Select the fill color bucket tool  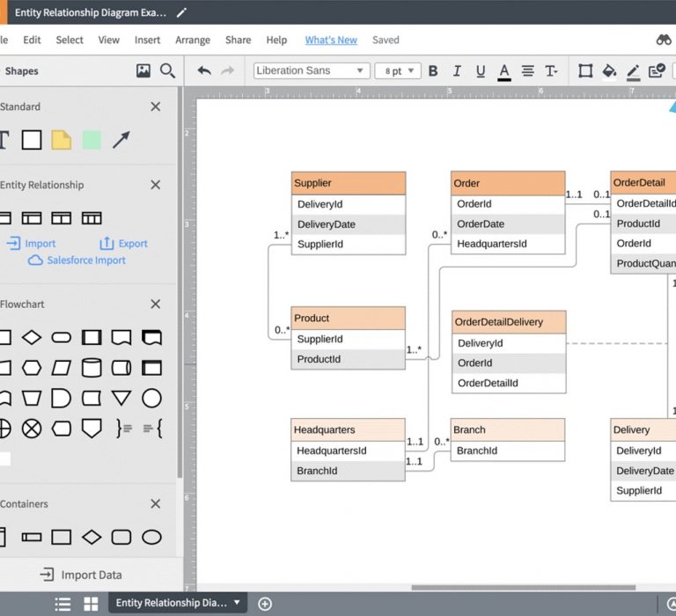(x=609, y=71)
